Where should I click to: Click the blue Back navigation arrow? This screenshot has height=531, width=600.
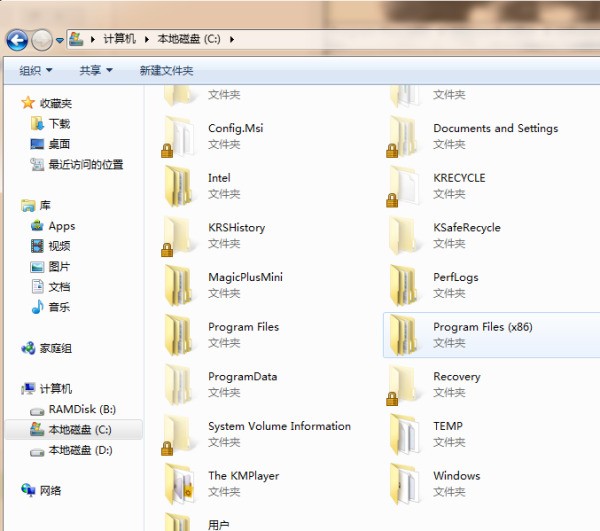click(x=17, y=40)
